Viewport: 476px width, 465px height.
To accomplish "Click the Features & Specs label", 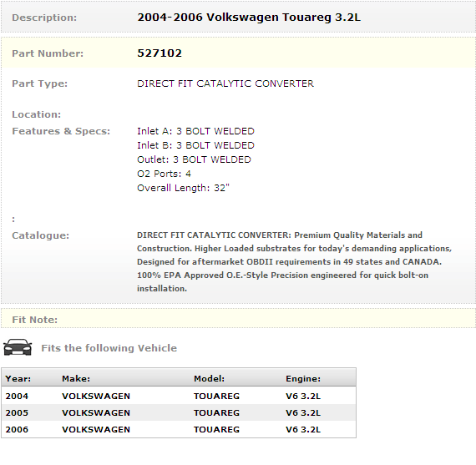I will (61, 131).
